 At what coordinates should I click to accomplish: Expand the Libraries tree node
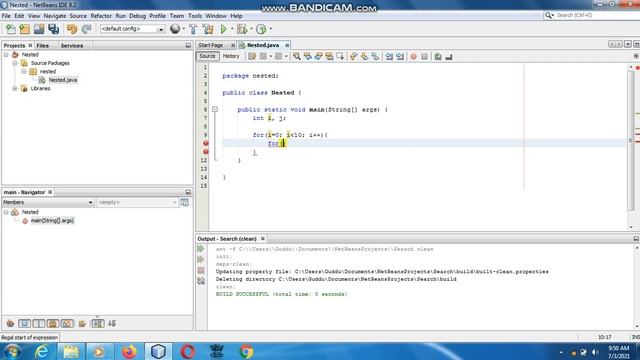15,89
